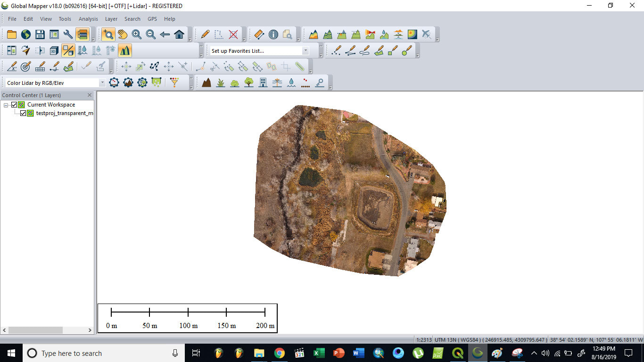Select the Measure tool ruler icon
This screenshot has height=362, width=644.
point(259,34)
